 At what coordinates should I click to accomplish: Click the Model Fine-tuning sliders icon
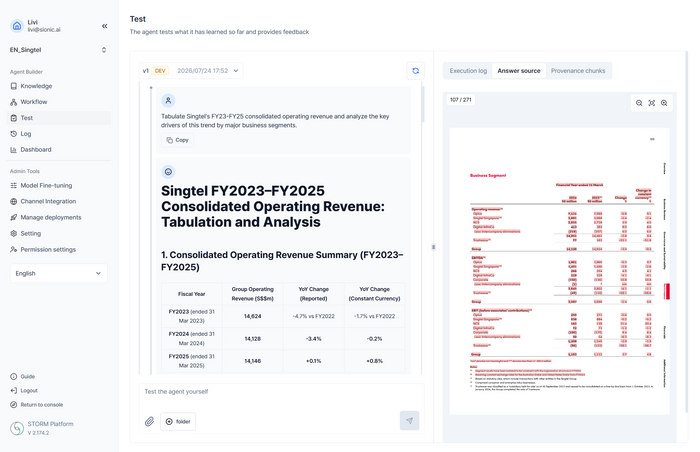coord(13,185)
